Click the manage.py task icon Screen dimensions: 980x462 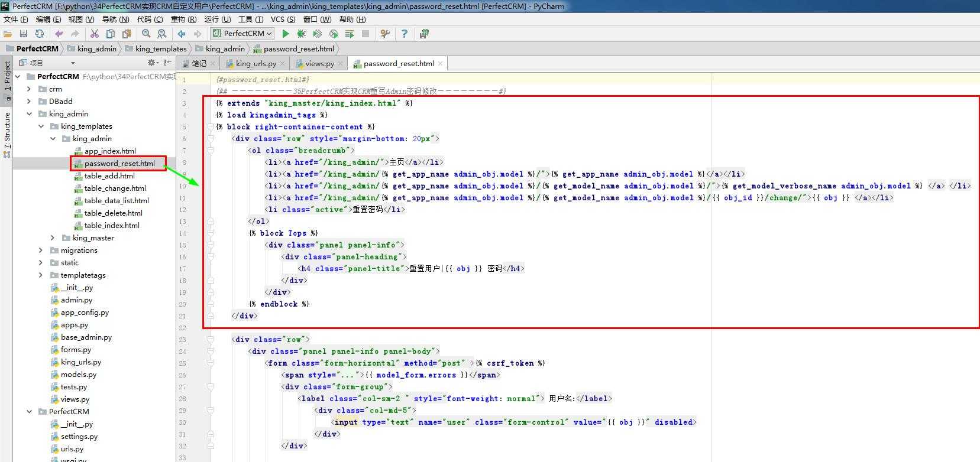point(424,34)
